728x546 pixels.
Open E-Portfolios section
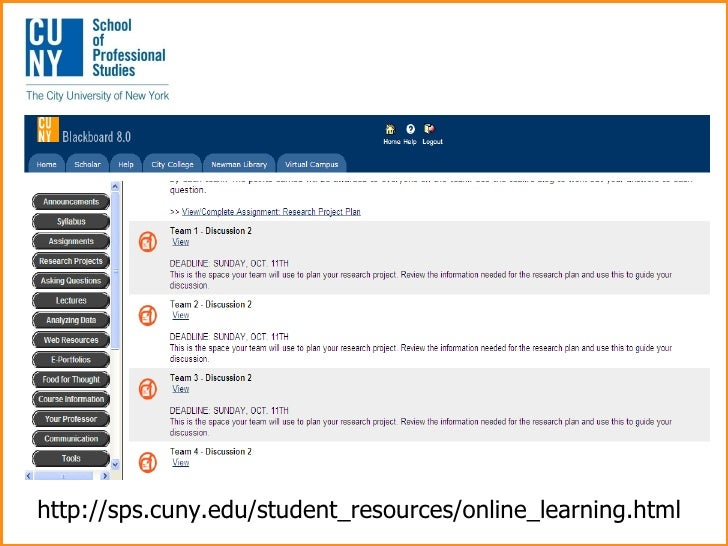click(x=71, y=360)
